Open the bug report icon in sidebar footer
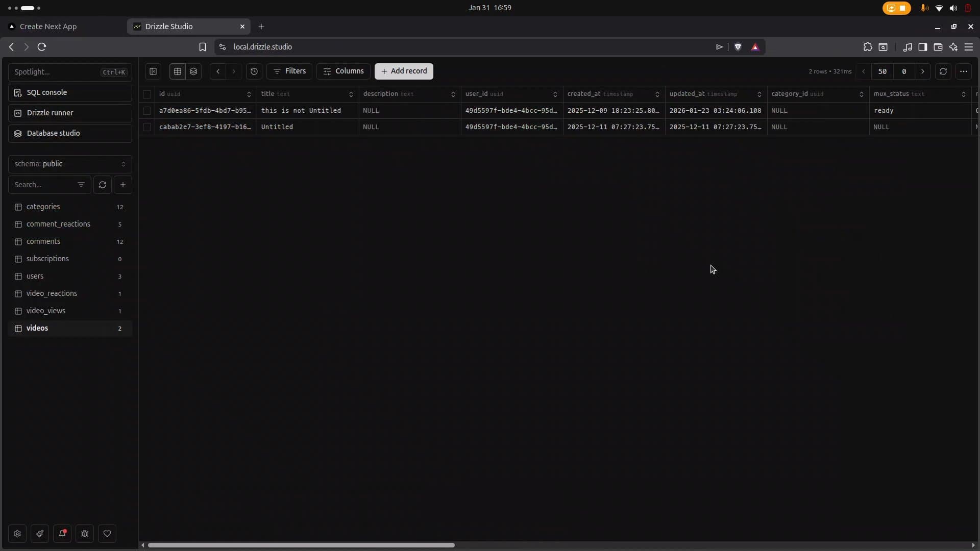This screenshot has height=551, width=980. point(85,534)
